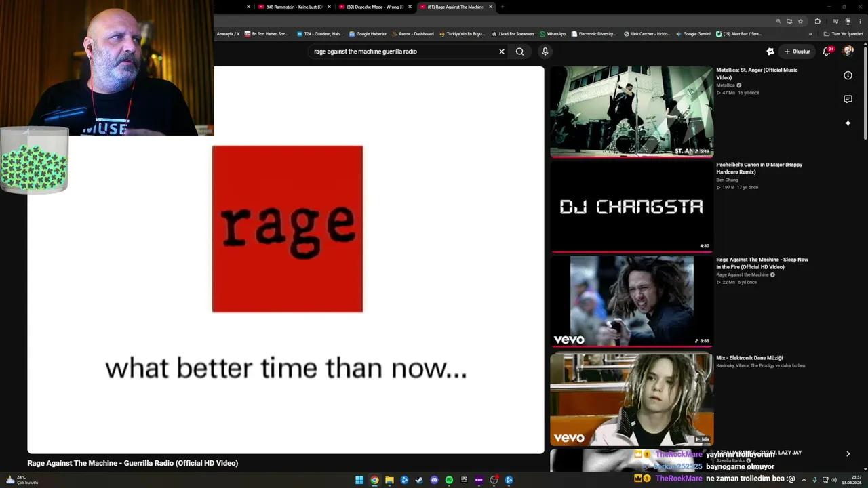Open the YouTube account avatar menu
This screenshot has width=868, height=488.
point(848,52)
